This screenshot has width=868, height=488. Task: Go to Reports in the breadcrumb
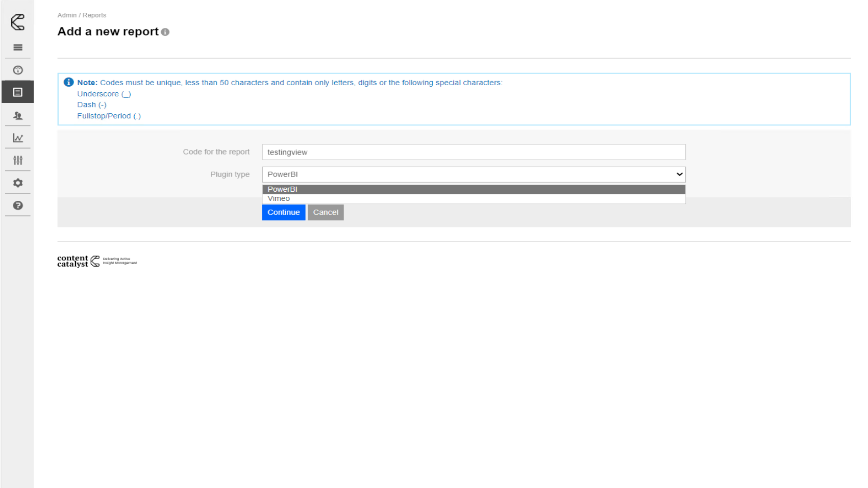[94, 15]
